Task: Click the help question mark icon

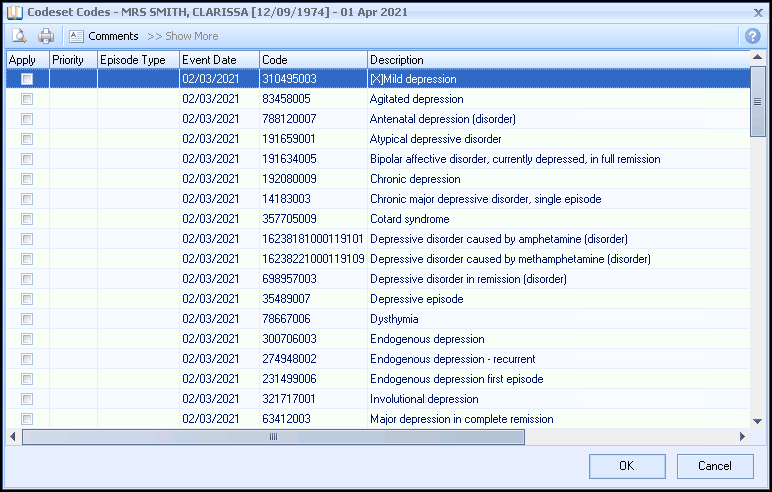Action: point(752,36)
